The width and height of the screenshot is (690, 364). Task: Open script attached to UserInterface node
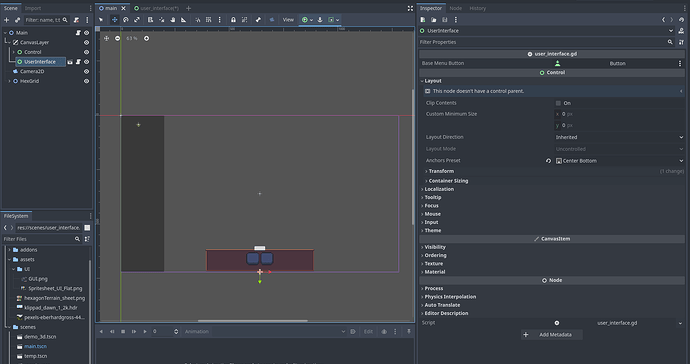(78, 62)
